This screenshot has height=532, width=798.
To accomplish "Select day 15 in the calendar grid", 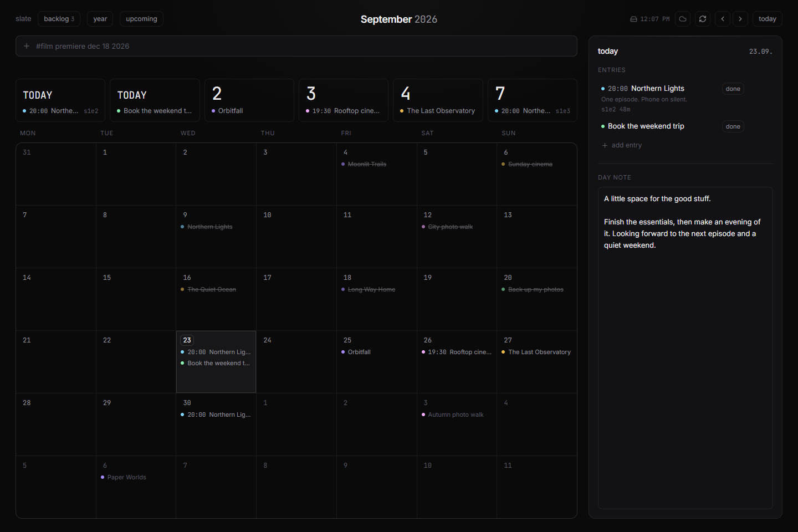I will 136,299.
